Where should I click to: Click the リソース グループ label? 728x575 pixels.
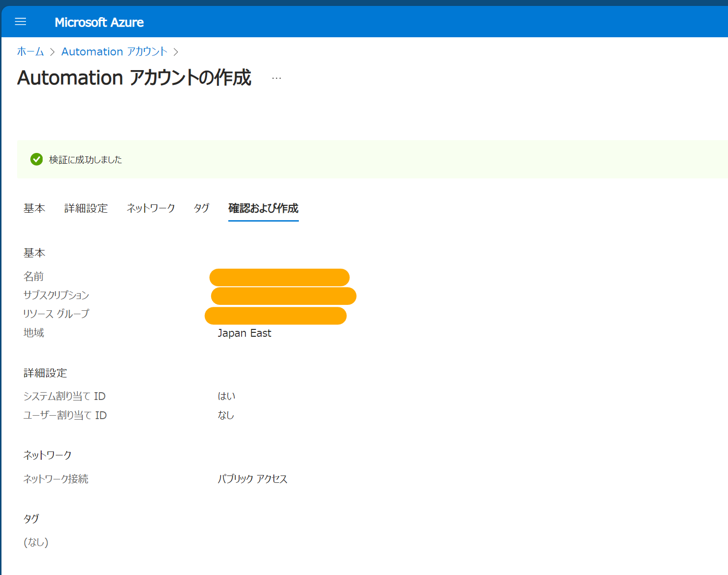(56, 314)
